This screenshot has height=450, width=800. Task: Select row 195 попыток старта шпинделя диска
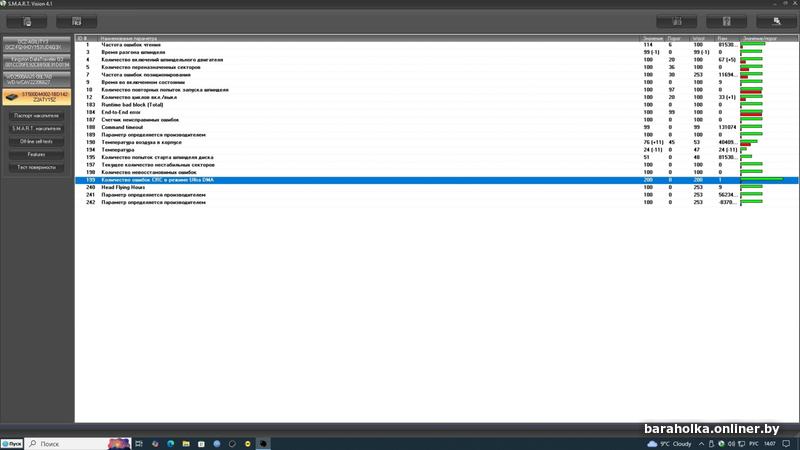coord(437,157)
